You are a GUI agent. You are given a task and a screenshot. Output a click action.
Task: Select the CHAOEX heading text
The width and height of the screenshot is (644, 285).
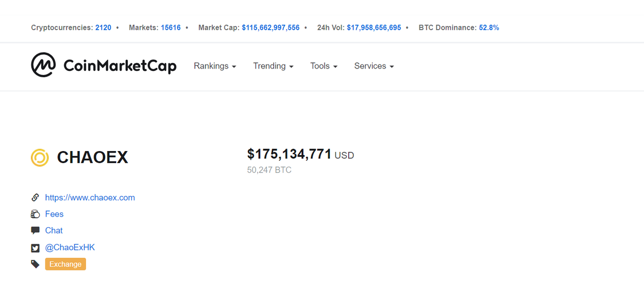(x=93, y=158)
